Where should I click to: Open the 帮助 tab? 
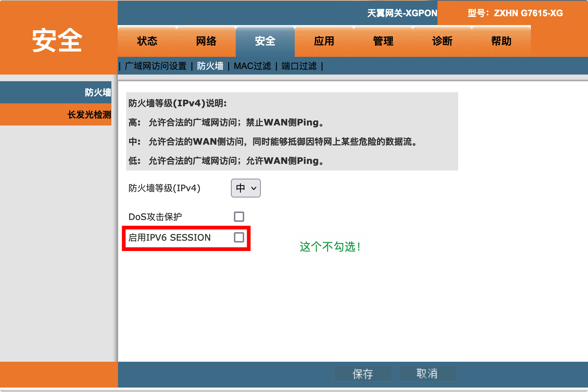pos(501,41)
